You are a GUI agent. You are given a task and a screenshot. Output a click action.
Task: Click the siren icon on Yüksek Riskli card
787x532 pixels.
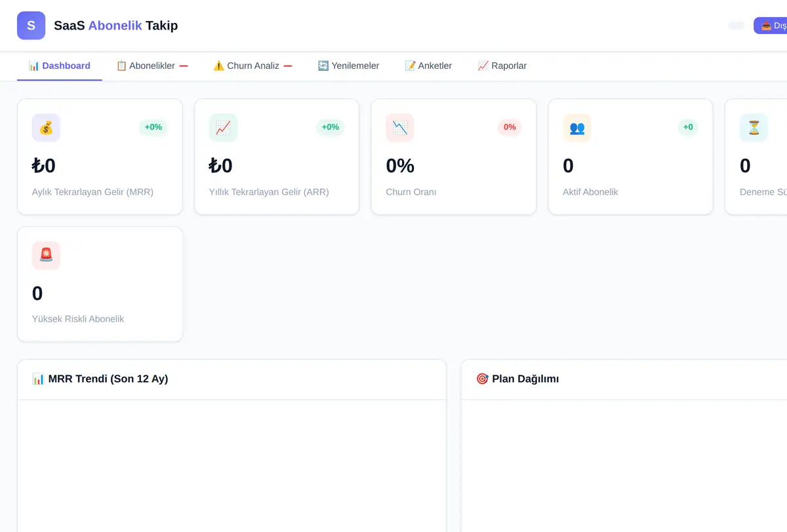point(46,255)
